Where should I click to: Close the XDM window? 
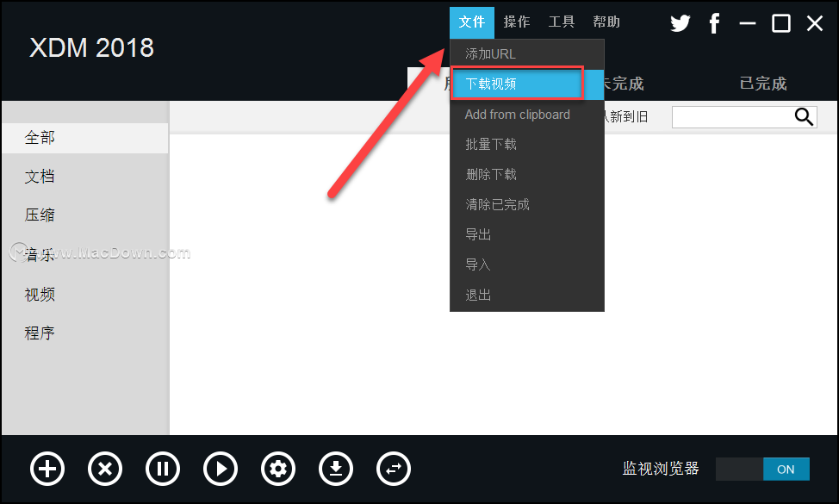(x=815, y=23)
